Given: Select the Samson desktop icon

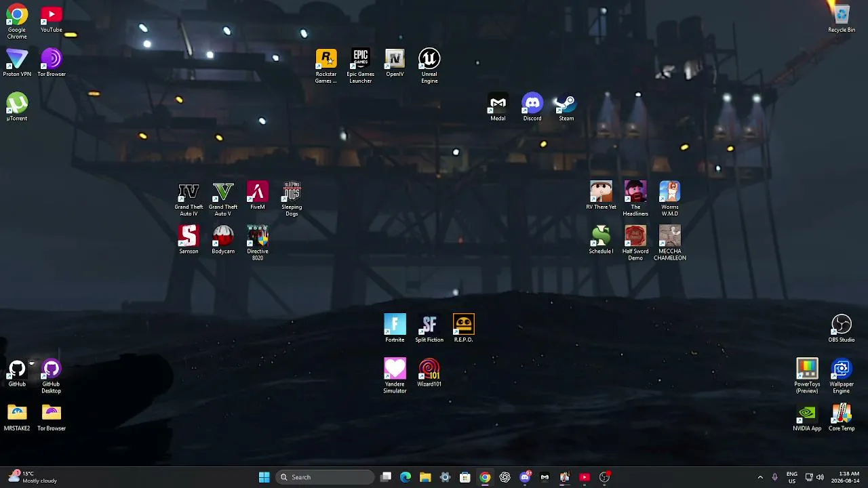Looking at the screenshot, I should click(189, 240).
